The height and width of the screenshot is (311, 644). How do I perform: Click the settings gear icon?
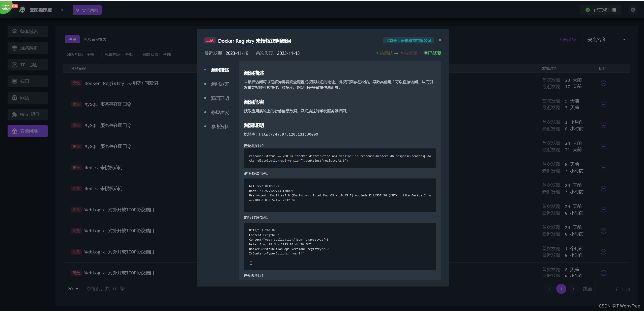tap(633, 10)
